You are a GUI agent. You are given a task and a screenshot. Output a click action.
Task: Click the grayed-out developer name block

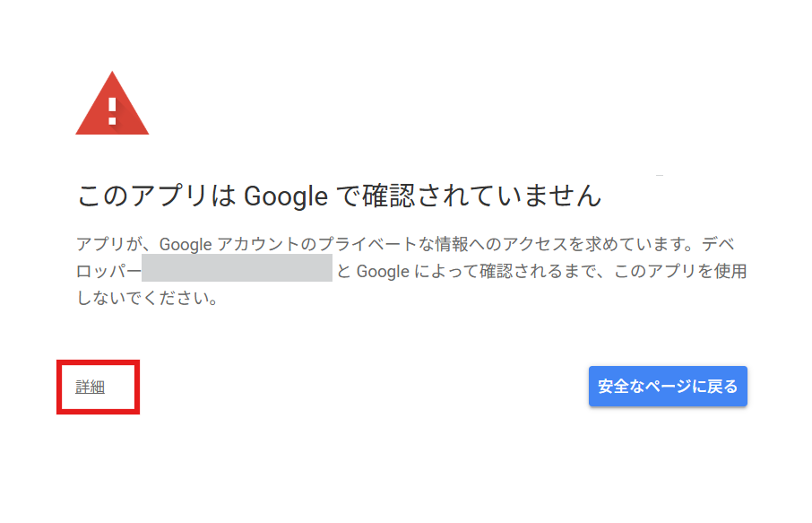[237, 270]
